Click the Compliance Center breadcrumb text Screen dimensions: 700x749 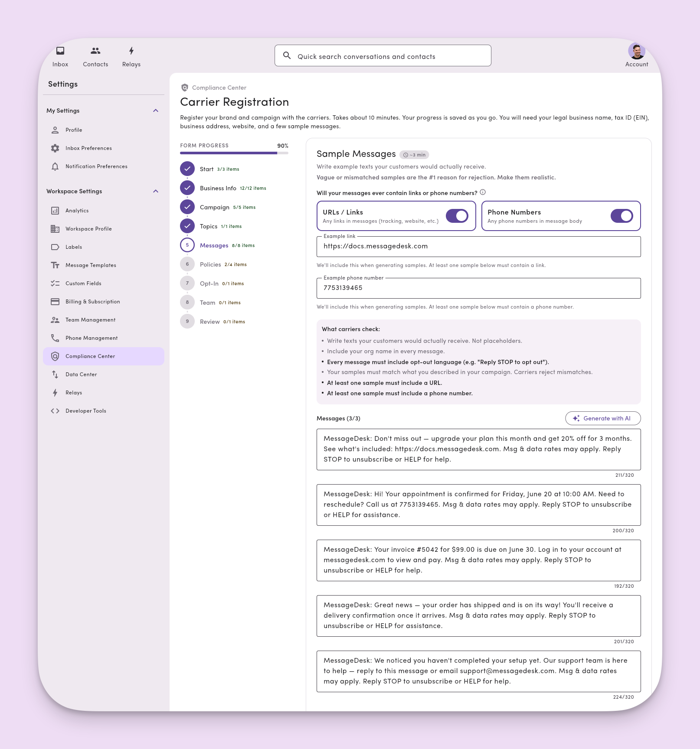219,88
